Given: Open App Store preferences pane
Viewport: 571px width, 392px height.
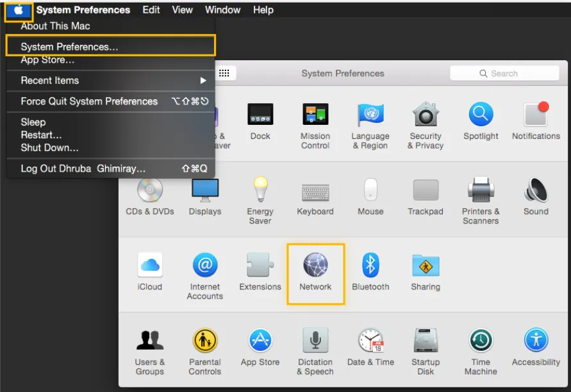Looking at the screenshot, I should 260,347.
